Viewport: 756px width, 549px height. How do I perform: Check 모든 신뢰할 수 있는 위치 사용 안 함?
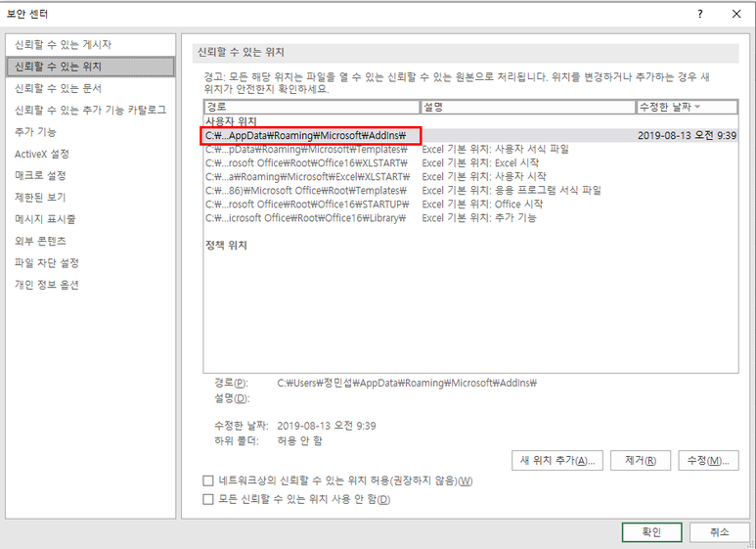pyautogui.click(x=207, y=499)
